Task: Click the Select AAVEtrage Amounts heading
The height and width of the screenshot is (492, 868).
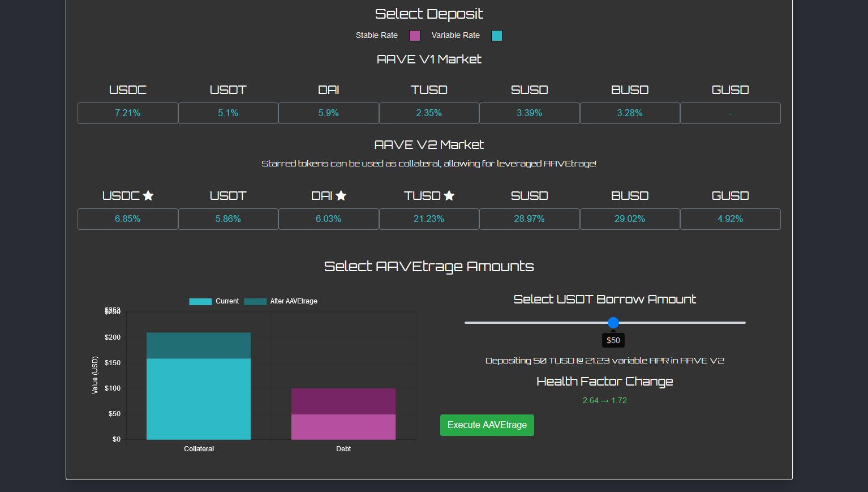Action: point(429,267)
